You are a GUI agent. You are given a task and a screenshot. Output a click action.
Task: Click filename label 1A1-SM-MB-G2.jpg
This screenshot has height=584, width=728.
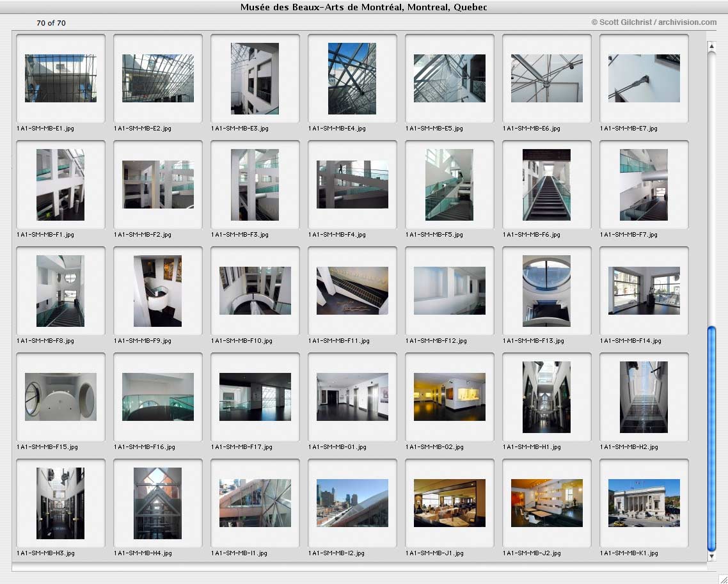[x=434, y=447]
